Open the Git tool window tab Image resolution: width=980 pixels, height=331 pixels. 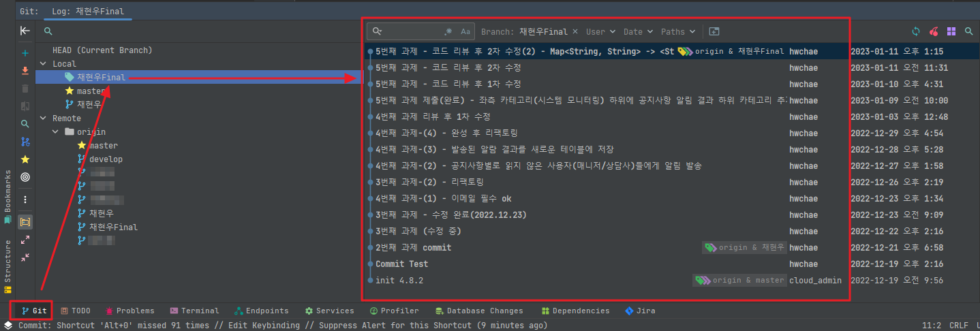pyautogui.click(x=34, y=311)
